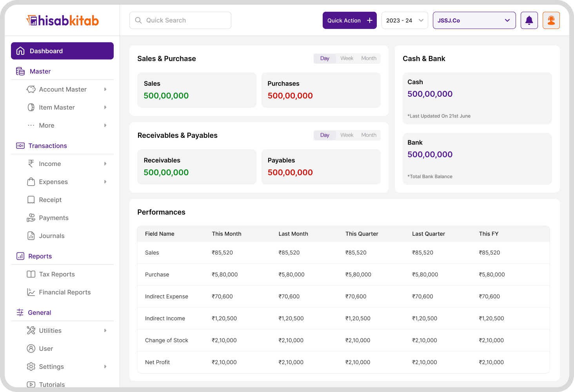Image resolution: width=574 pixels, height=392 pixels.
Task: Click the Dashboard home icon
Action: (x=20, y=51)
